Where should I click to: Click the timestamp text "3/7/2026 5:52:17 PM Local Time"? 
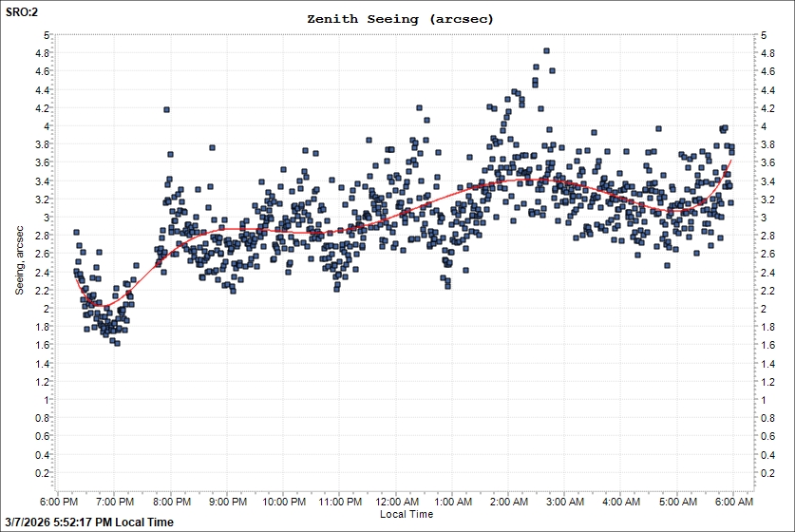[x=90, y=522]
